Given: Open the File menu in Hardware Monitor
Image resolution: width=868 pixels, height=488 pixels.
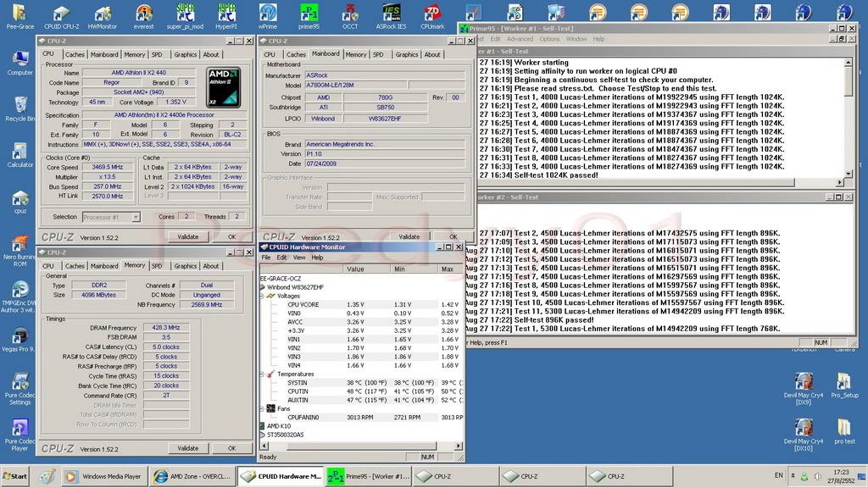Looking at the screenshot, I should click(266, 258).
